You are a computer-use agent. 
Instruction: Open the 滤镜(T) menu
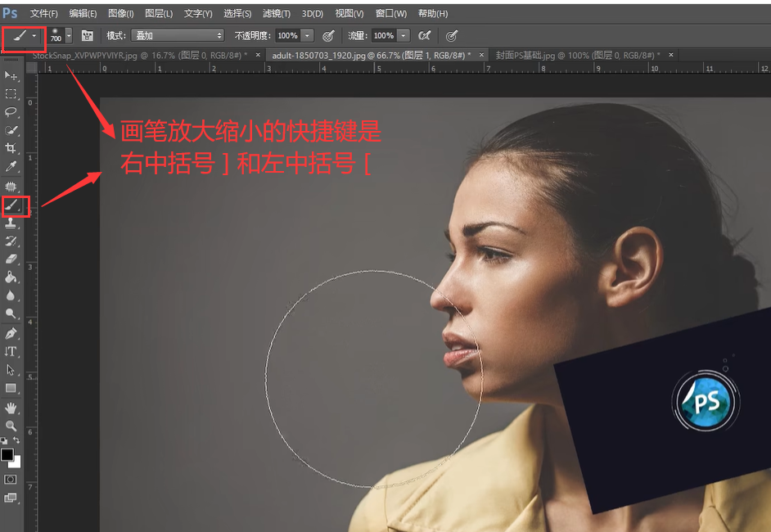[x=276, y=14]
